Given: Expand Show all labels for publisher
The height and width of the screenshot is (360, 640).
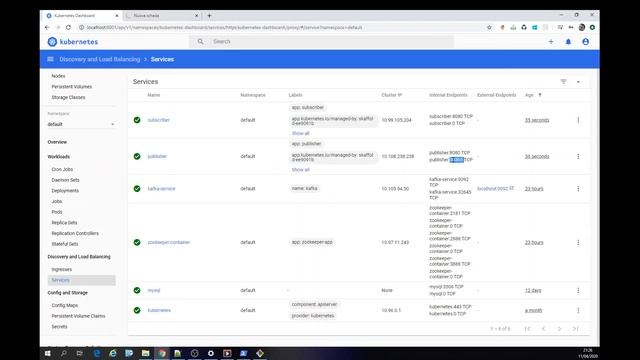Looking at the screenshot, I should 300,170.
